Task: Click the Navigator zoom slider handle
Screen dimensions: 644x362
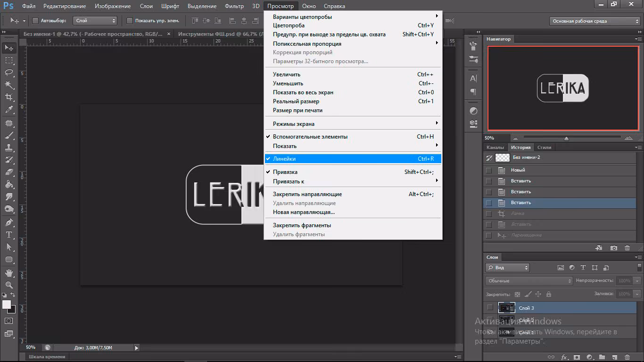Action: tap(566, 138)
